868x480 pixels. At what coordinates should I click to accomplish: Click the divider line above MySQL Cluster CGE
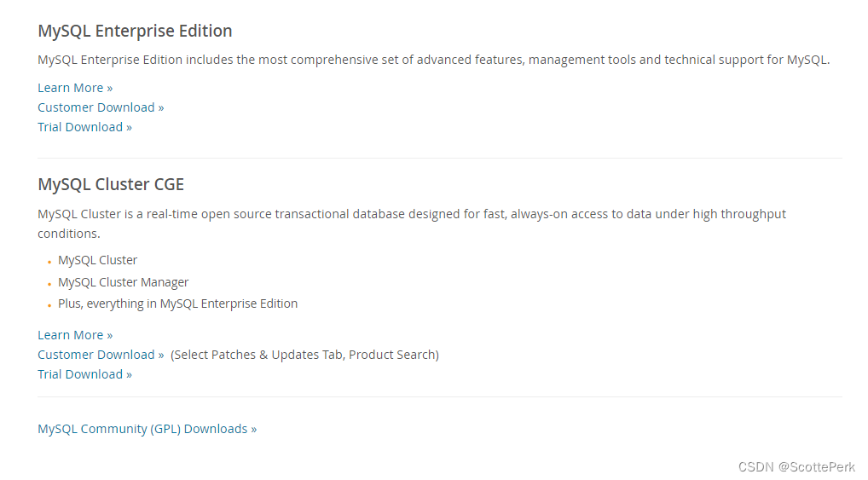coord(439,158)
